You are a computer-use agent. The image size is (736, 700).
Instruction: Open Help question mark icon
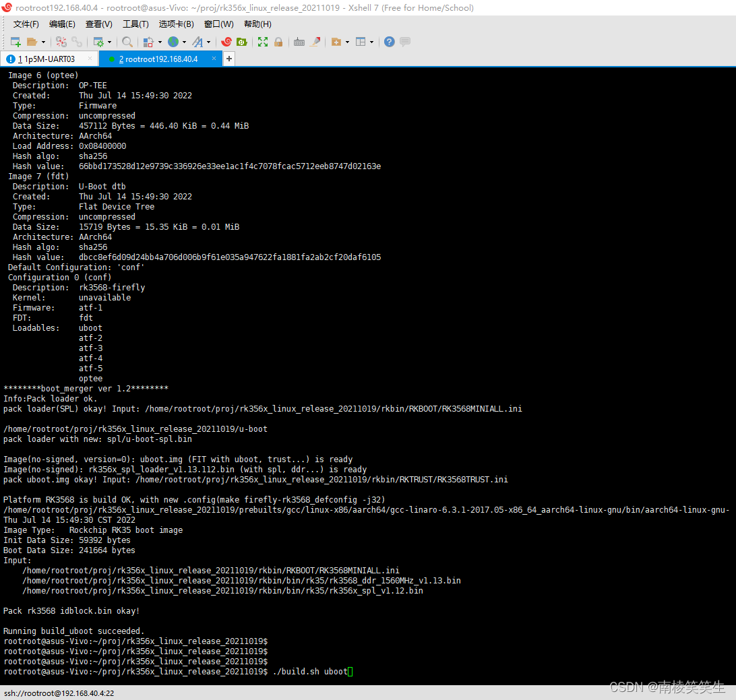click(x=389, y=42)
